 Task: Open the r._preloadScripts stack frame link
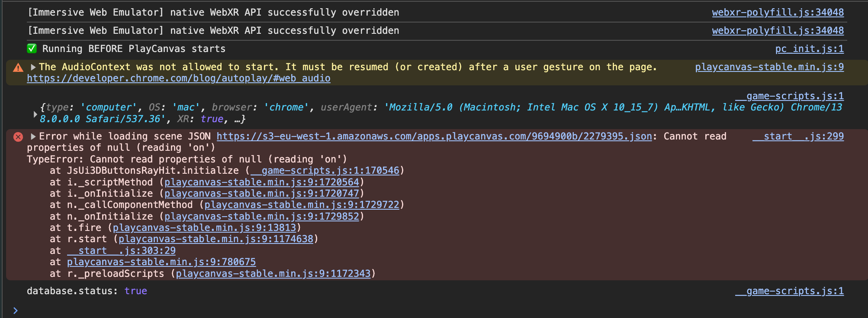273,274
